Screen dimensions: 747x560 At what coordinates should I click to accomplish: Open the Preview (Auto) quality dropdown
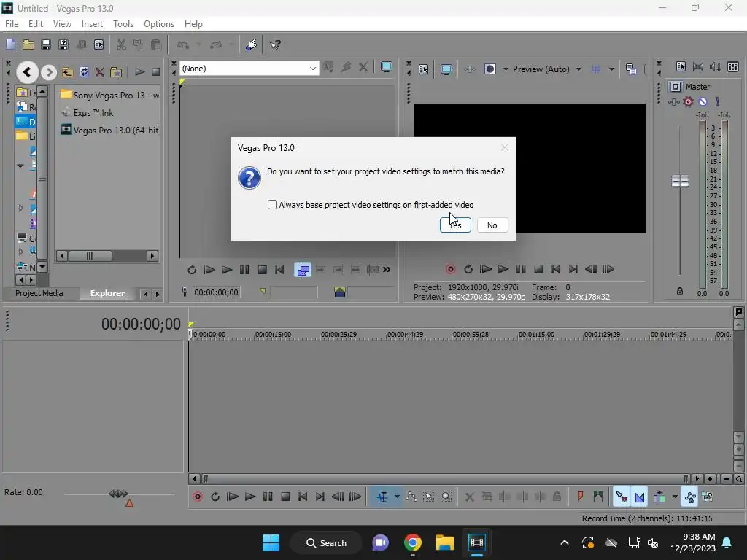(x=578, y=69)
